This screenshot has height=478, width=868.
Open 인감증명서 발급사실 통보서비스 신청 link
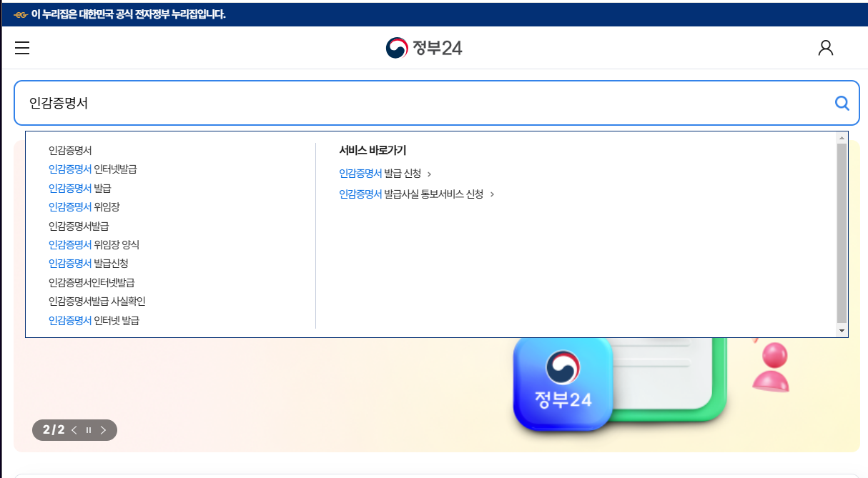(417, 194)
